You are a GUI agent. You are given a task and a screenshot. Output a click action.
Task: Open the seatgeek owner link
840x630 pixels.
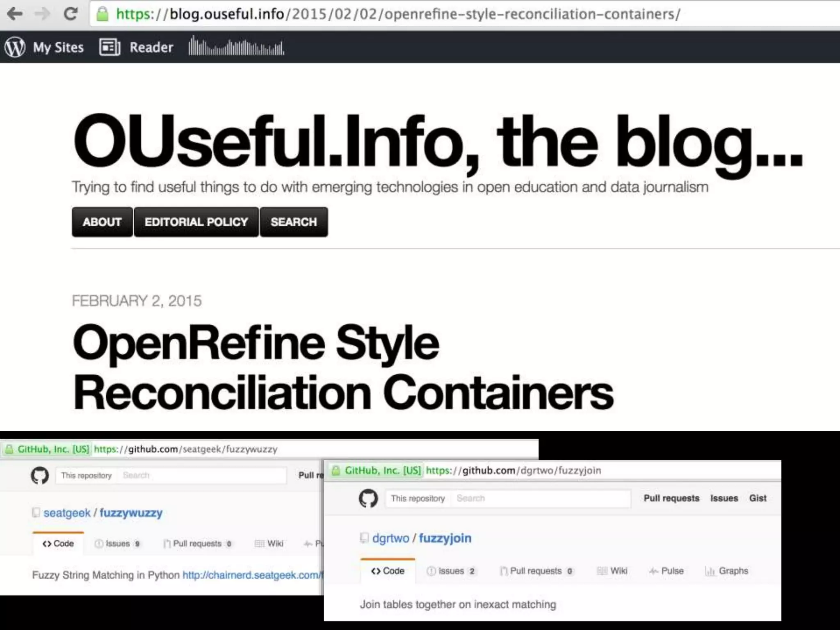67,513
